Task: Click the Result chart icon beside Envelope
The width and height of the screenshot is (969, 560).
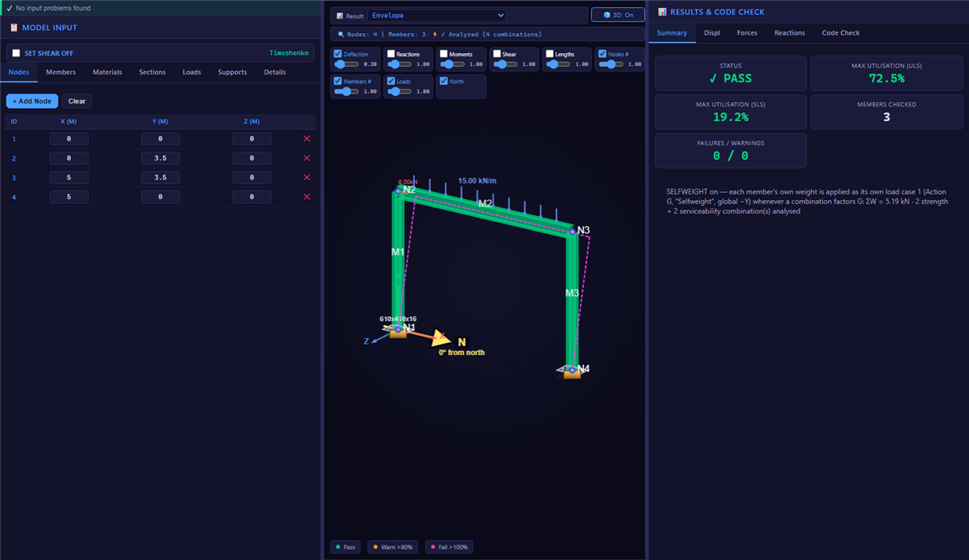Action: pyautogui.click(x=340, y=15)
